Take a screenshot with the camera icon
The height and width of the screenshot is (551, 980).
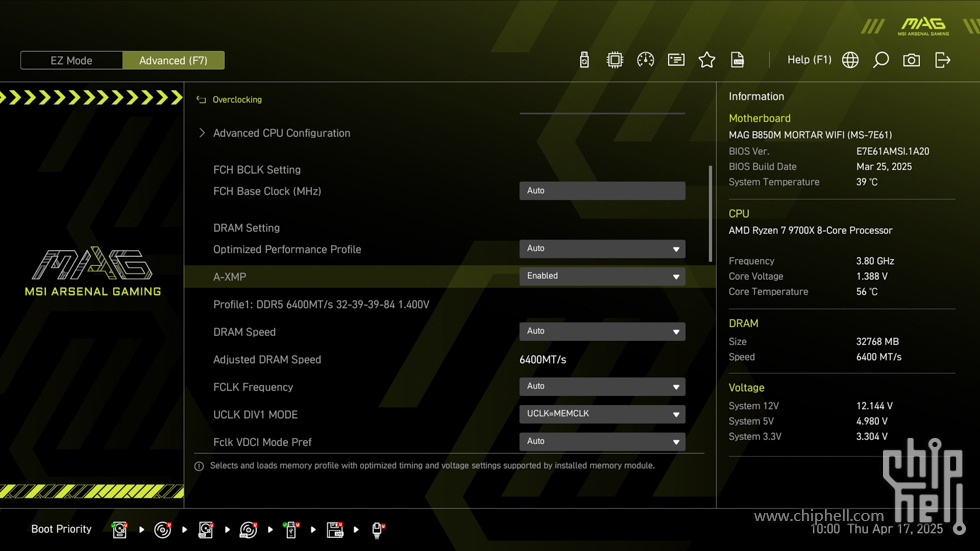(x=911, y=60)
